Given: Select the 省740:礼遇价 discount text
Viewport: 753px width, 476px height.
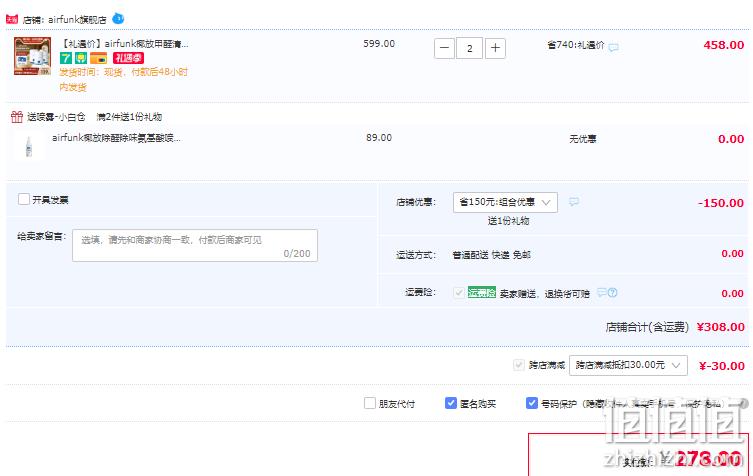Looking at the screenshot, I should click(x=575, y=45).
